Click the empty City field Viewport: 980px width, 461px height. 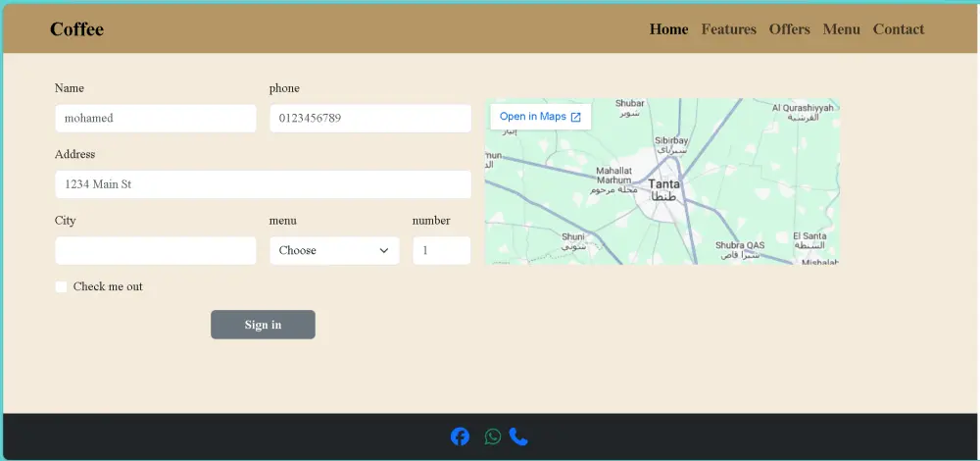tap(156, 250)
